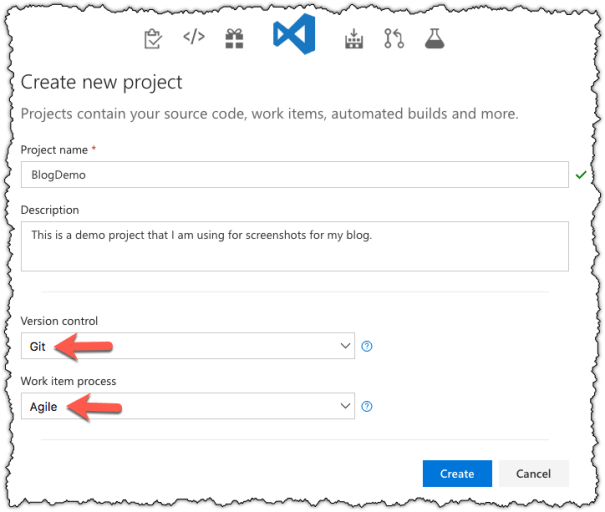The image size is (605, 512).
Task: Click inside the Description text area
Action: 295,246
